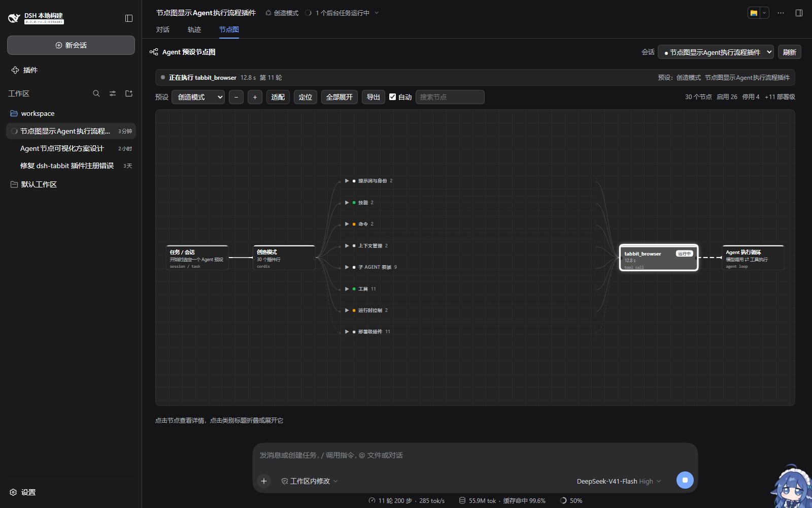Select the tabbit_browser running node
812x508 pixels.
(659, 258)
